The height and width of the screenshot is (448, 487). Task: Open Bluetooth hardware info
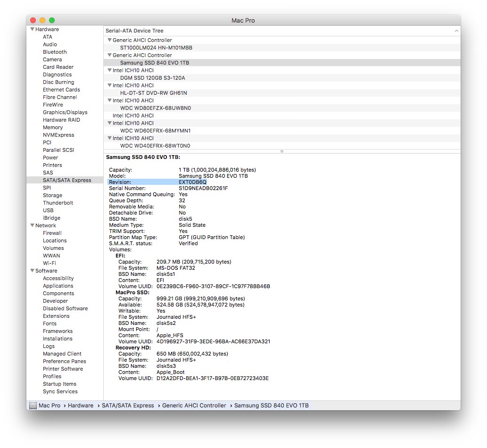click(55, 52)
